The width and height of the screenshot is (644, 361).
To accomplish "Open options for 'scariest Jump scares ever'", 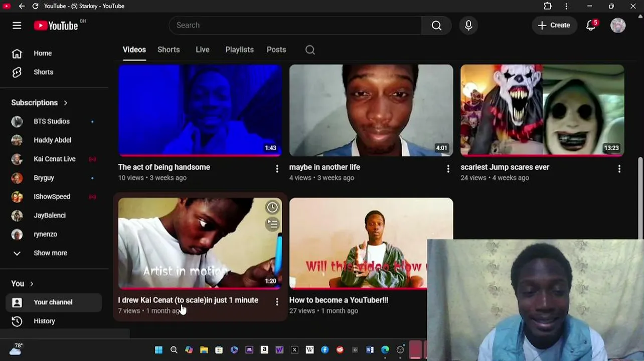I will (619, 169).
